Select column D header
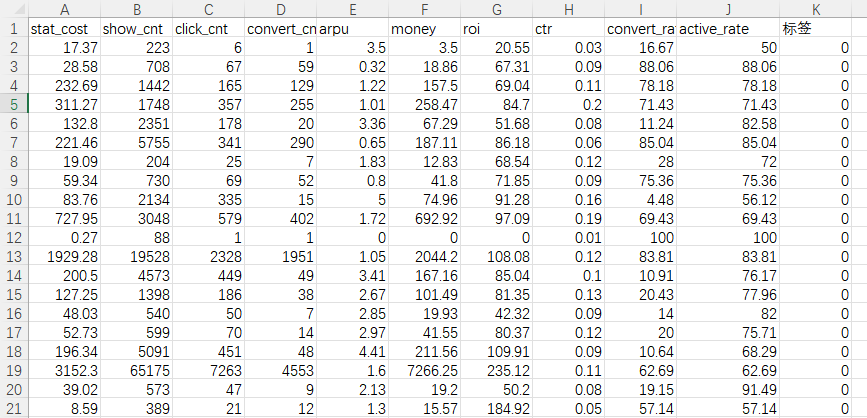 point(280,9)
